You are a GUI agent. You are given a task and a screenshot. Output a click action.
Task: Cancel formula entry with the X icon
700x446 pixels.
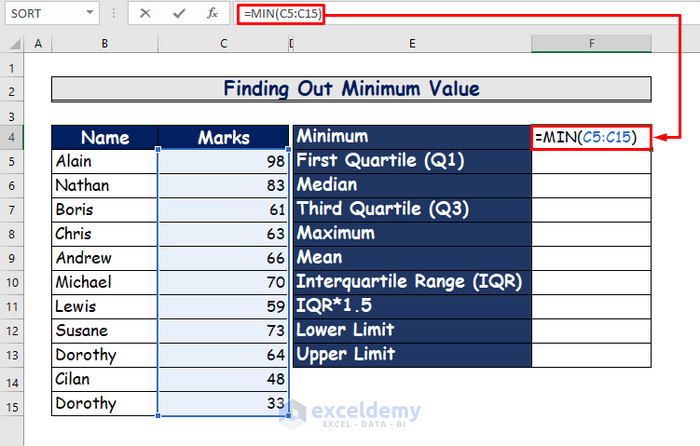point(145,13)
